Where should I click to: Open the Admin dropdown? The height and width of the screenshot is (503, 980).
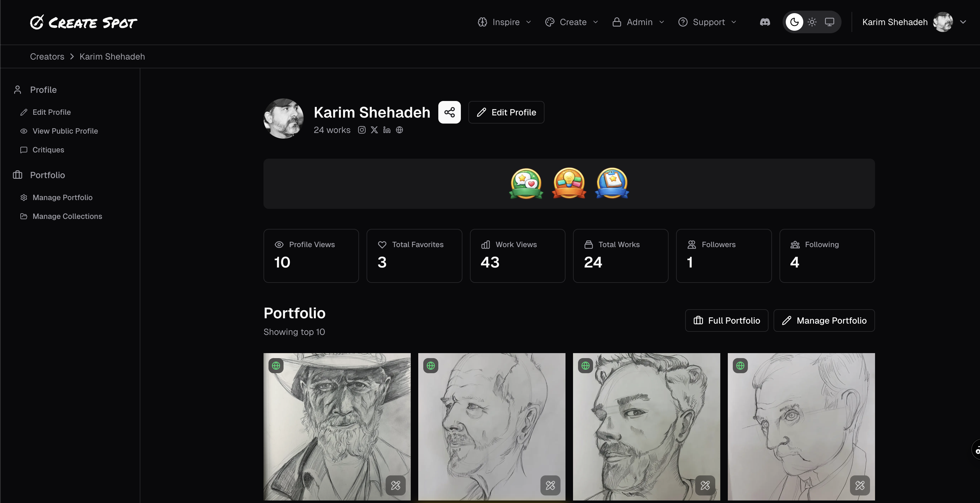pos(638,22)
